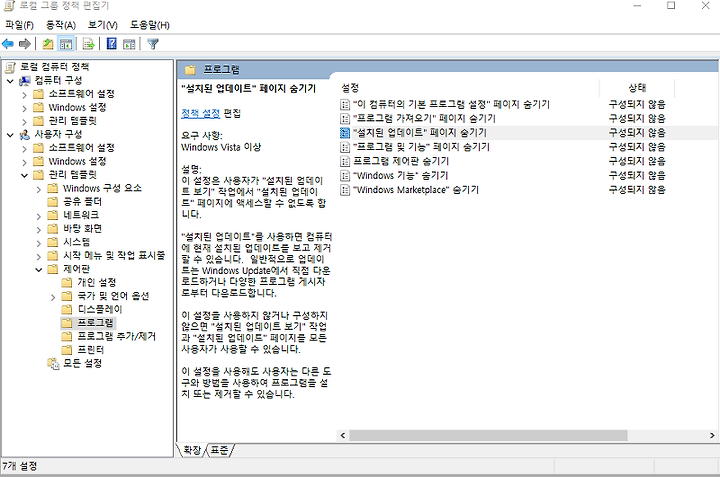Select the 프로그램 tree item

(95, 323)
